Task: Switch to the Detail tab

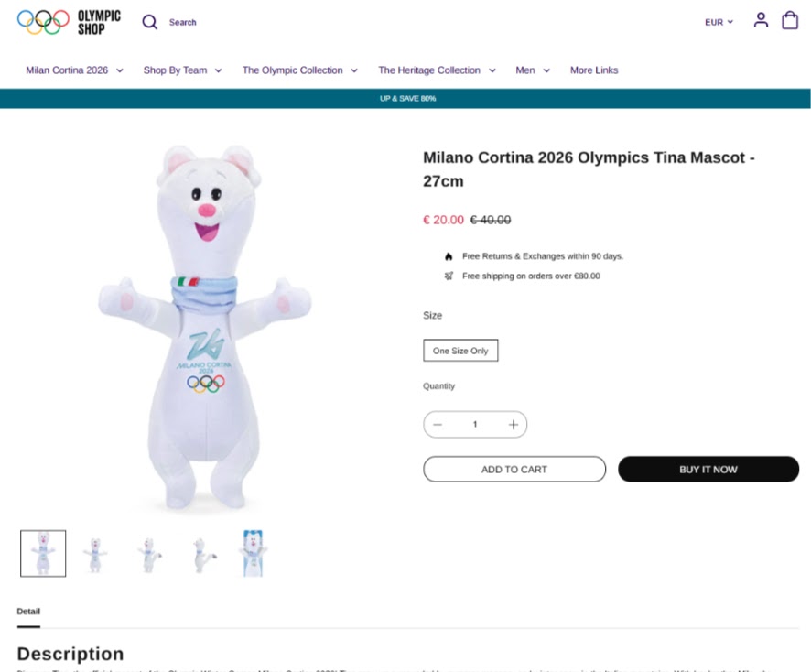Action: click(x=28, y=611)
